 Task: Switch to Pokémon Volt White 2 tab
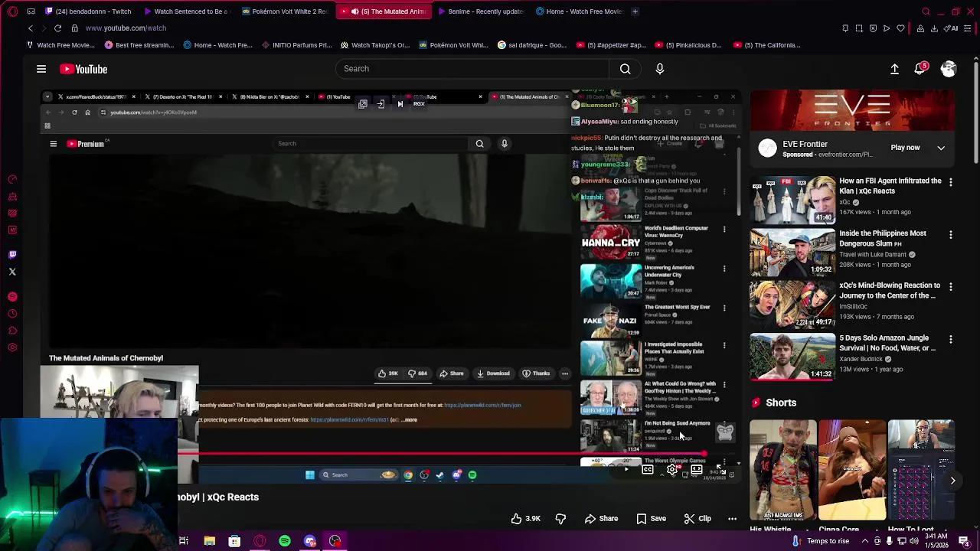click(285, 11)
